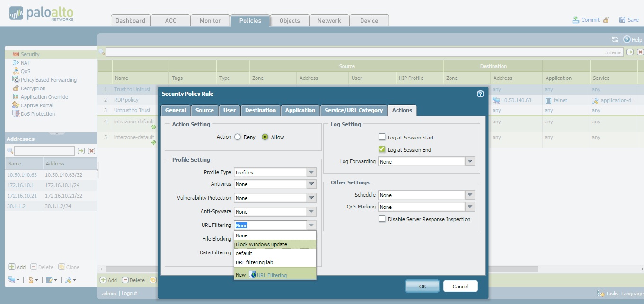
Task: Click the New URL Filtering link
Action: point(272,275)
